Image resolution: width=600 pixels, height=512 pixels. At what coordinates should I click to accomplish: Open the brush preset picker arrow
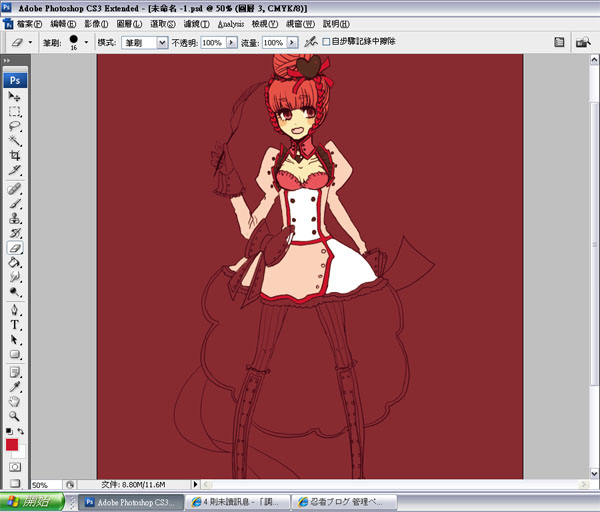[x=86, y=42]
